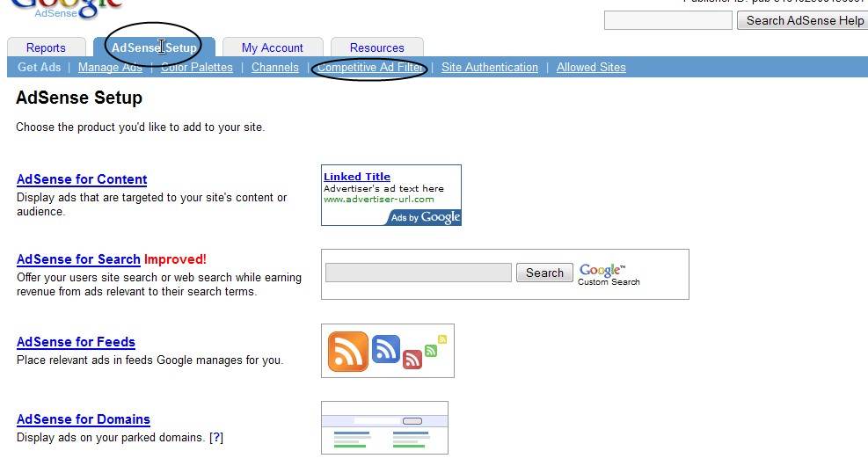Go to Site Authentication
Screen dimensions: 868x473
click(489, 67)
